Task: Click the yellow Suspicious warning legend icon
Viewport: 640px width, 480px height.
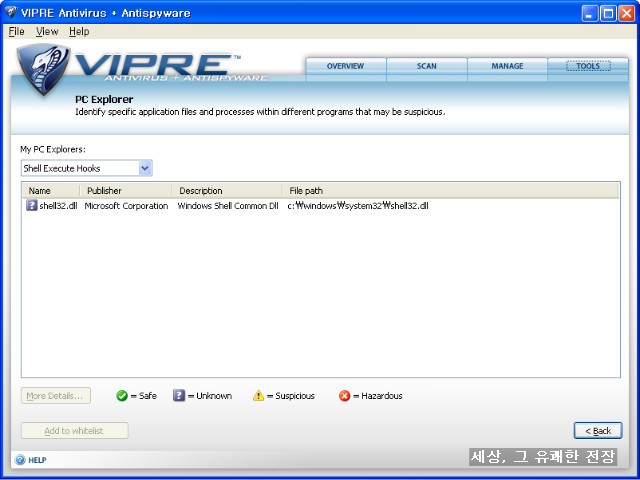Action: [258, 396]
